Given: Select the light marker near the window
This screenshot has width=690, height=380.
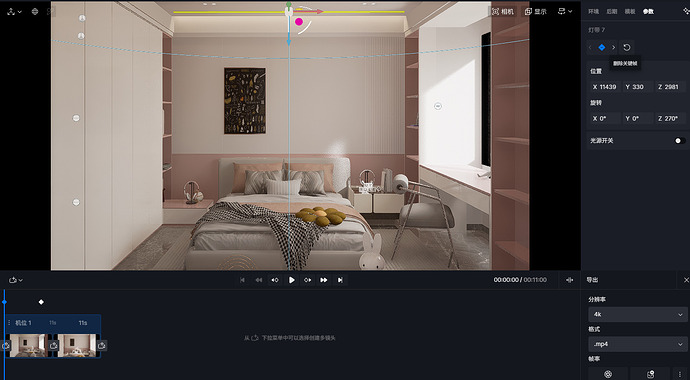Looking at the screenshot, I should click(438, 106).
